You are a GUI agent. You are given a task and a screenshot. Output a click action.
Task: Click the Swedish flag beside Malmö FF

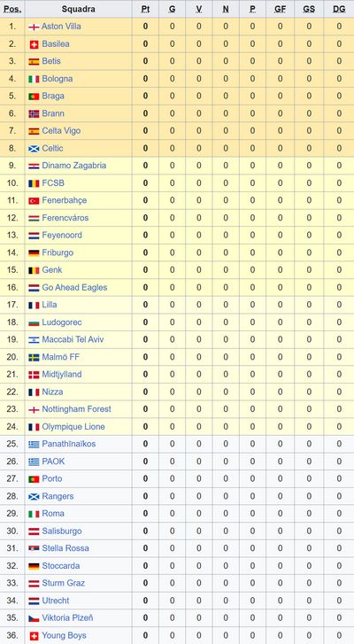point(34,358)
